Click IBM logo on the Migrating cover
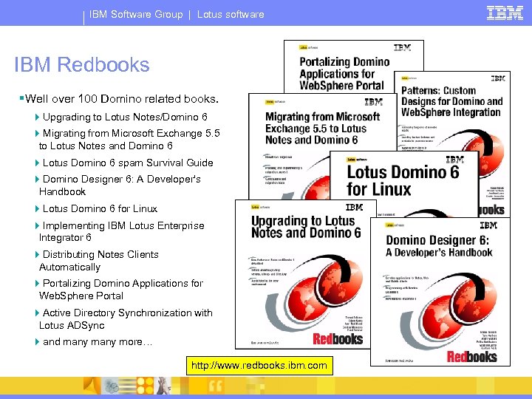The height and width of the screenshot is (399, 532). 374,102
